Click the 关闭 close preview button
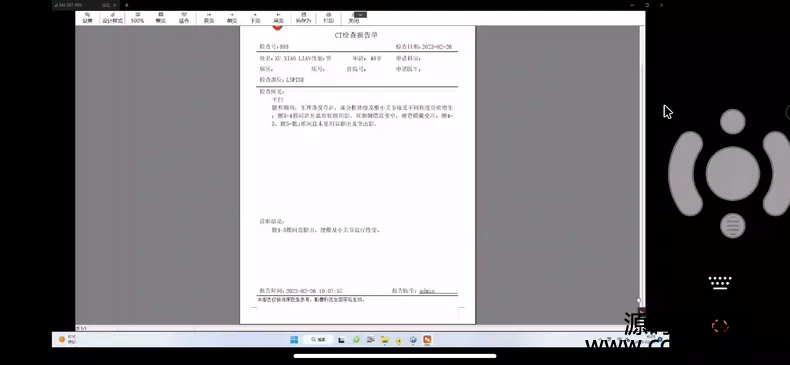 (354, 19)
